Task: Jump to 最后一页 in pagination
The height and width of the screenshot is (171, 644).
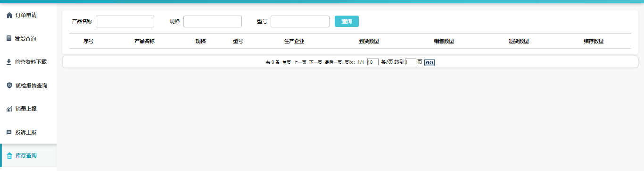Action: coord(333,62)
